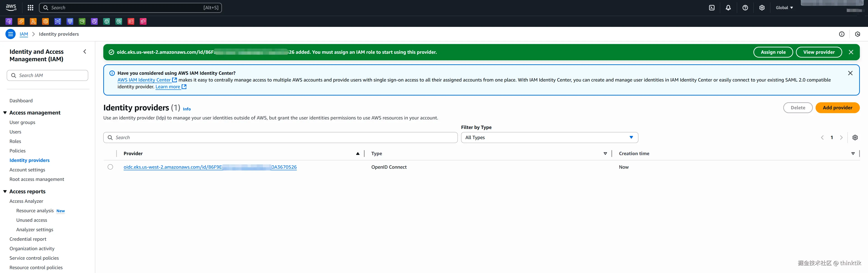
Task: Select the oidc.eks provider radio button
Action: click(110, 167)
